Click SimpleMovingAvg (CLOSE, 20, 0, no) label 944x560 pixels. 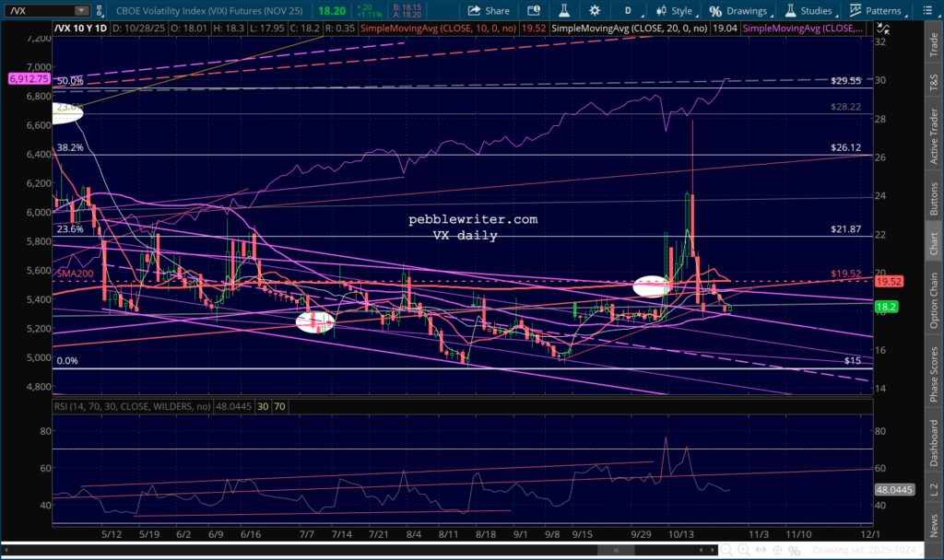point(629,29)
